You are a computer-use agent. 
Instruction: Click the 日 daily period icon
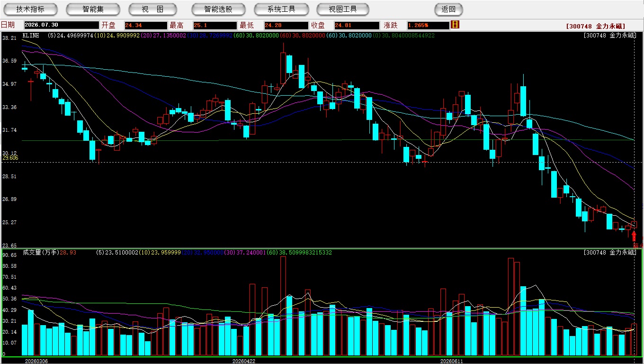455,25
